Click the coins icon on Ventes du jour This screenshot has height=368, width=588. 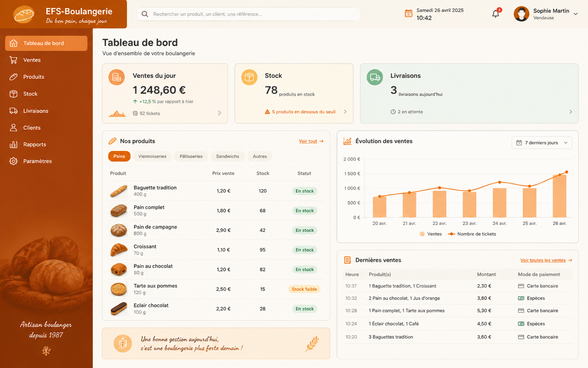coord(117,77)
